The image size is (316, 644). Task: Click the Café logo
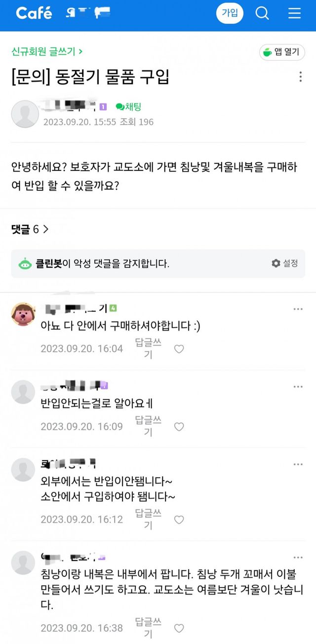[x=34, y=13]
